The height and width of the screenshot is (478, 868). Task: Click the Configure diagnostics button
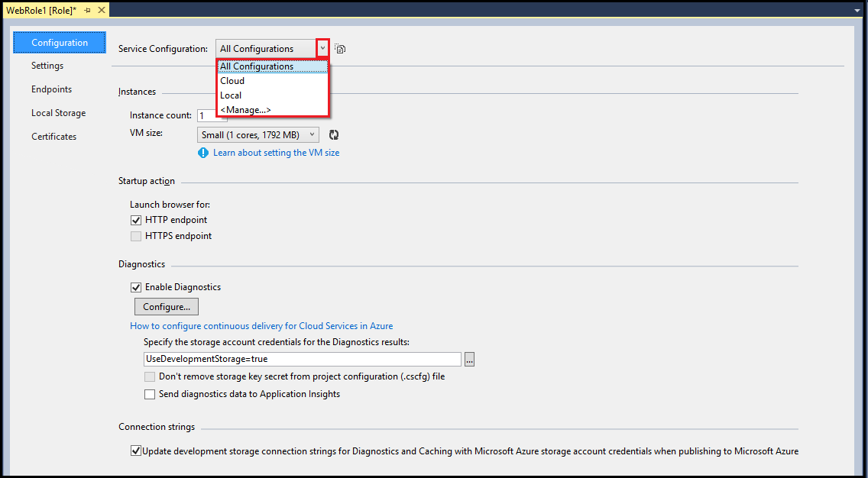[166, 306]
